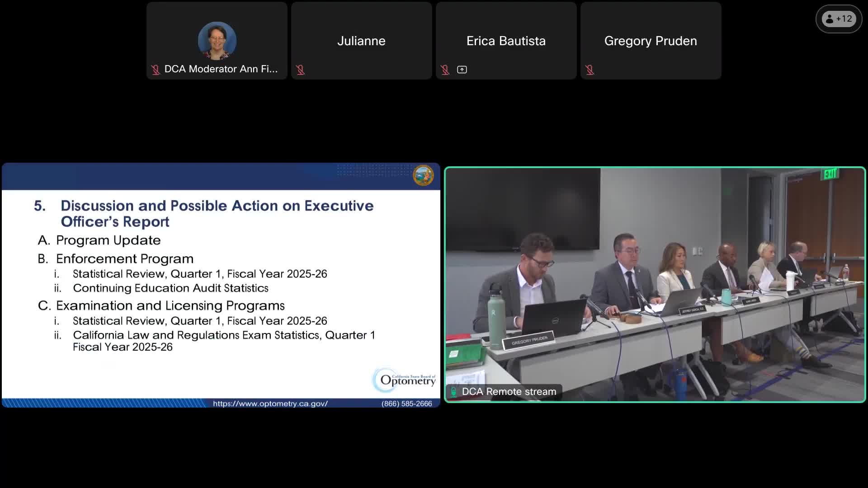Click DCA Remote stream's green microphone icon
868x488 pixels.
coord(453,392)
